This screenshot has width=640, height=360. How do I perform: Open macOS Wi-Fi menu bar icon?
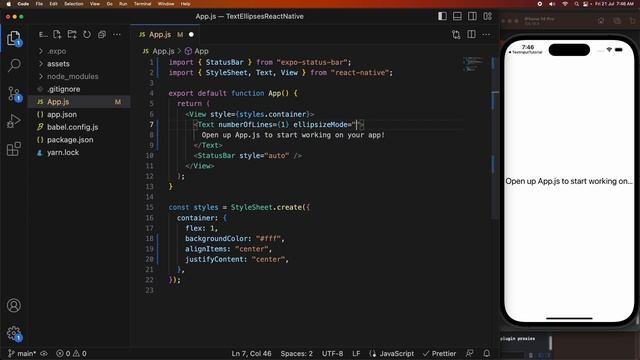point(565,4)
